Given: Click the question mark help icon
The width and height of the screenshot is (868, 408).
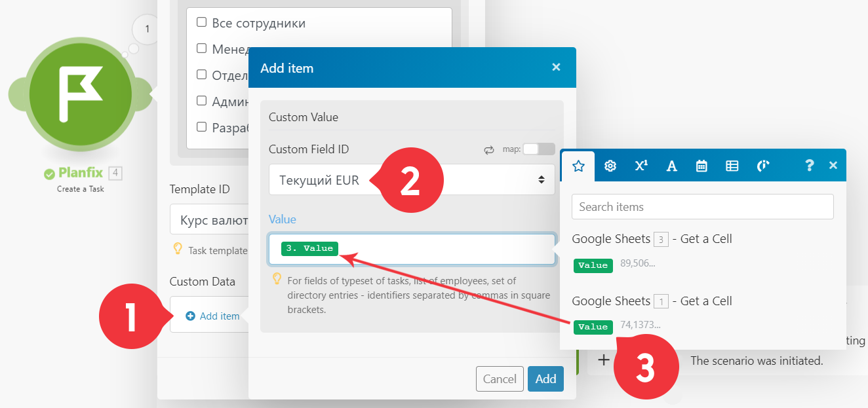Looking at the screenshot, I should (x=810, y=166).
